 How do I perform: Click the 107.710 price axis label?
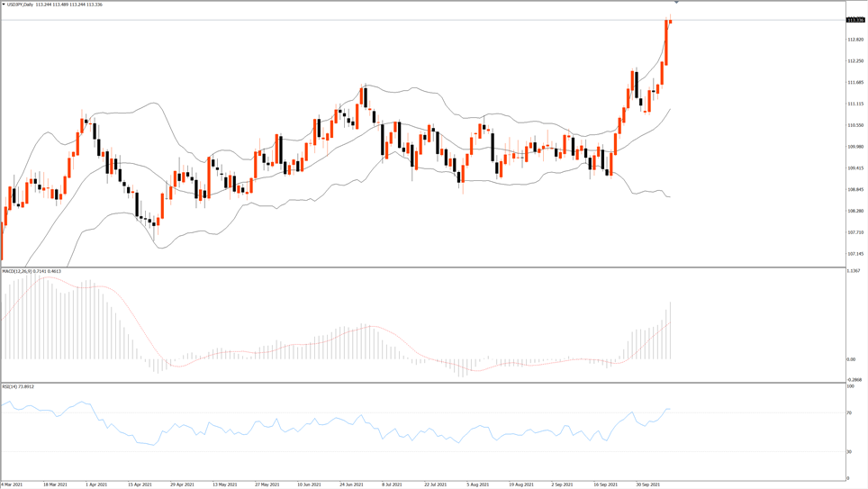click(x=855, y=232)
